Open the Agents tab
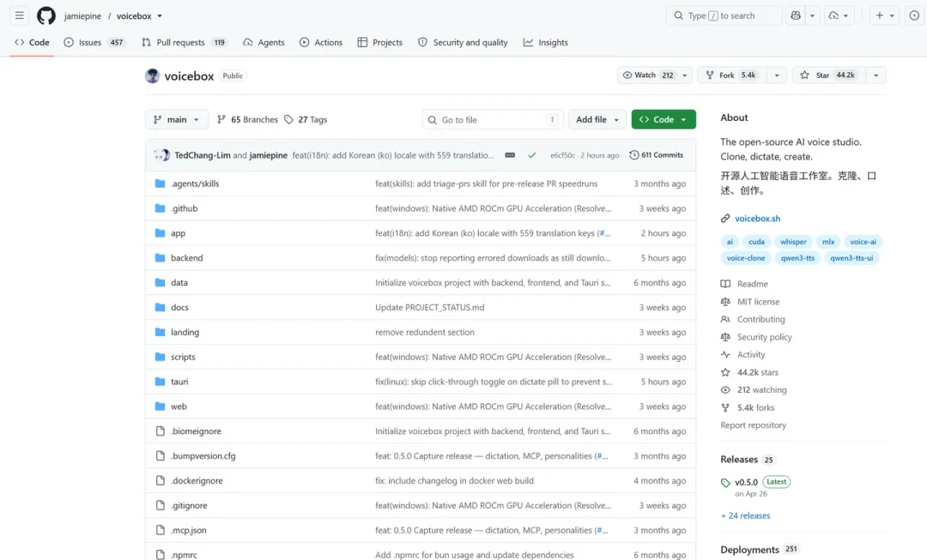This screenshot has height=560, width=927. coord(264,43)
